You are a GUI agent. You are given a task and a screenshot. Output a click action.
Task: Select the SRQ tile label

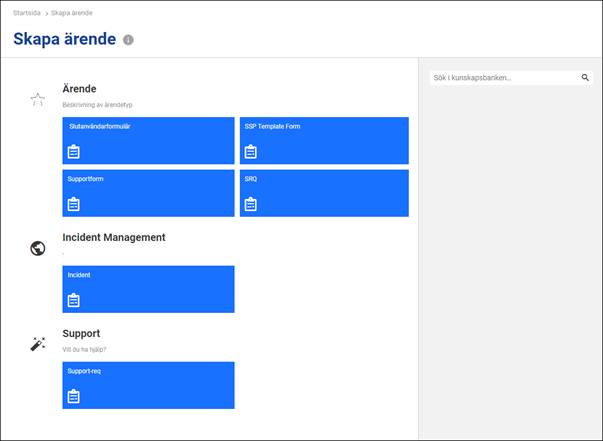point(250,179)
